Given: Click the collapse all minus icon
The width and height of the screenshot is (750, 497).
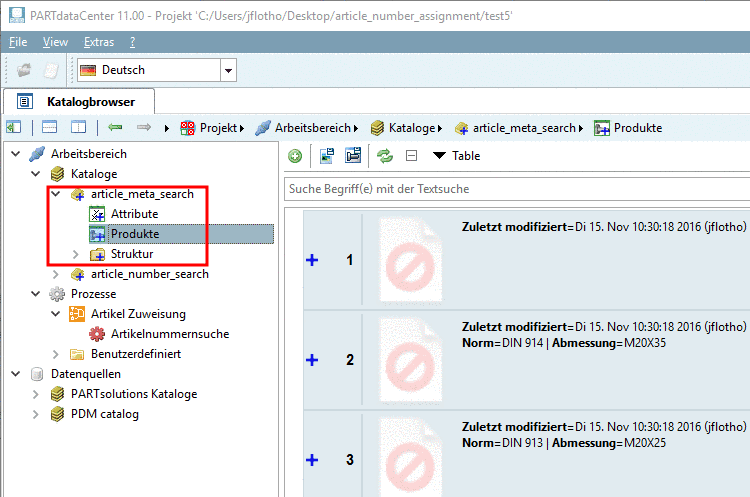Looking at the screenshot, I should [411, 155].
